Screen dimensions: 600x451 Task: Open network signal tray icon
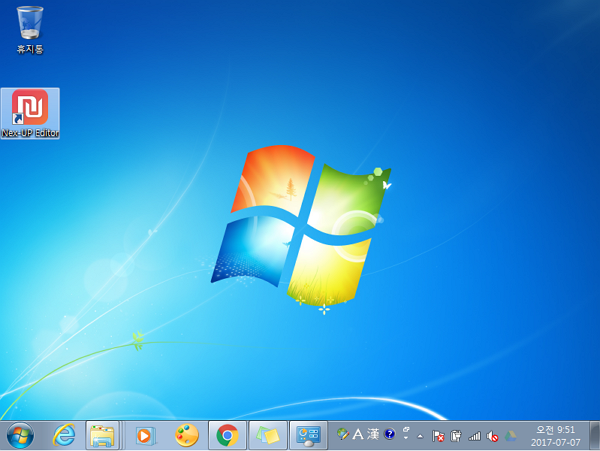474,436
